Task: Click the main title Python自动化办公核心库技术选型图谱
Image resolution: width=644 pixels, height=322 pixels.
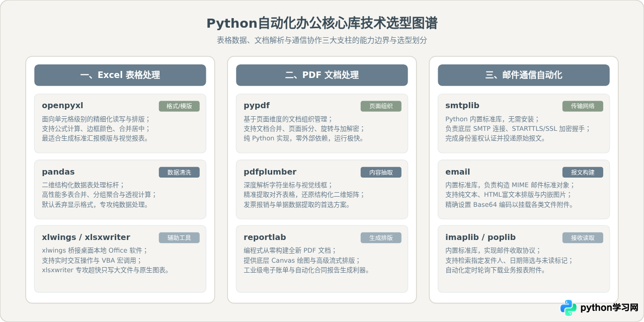Action: click(322, 23)
